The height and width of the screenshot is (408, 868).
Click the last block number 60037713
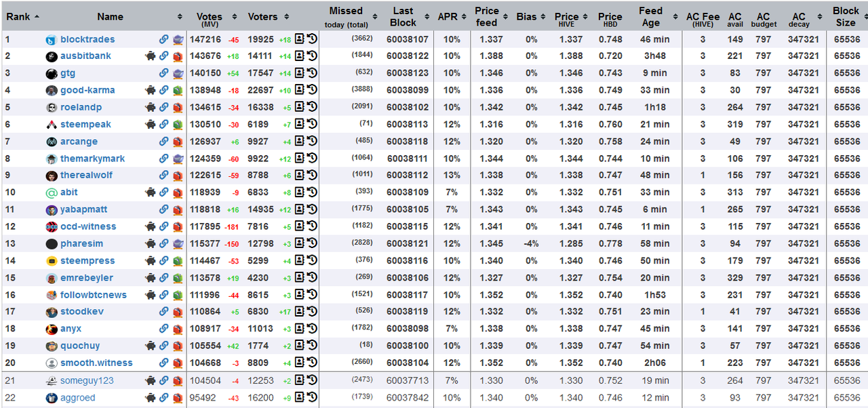tap(408, 381)
